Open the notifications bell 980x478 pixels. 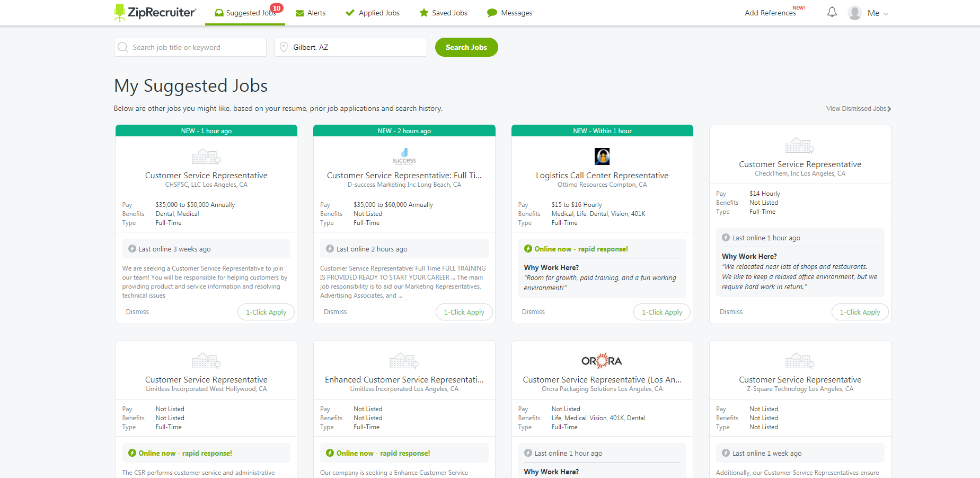tap(832, 12)
